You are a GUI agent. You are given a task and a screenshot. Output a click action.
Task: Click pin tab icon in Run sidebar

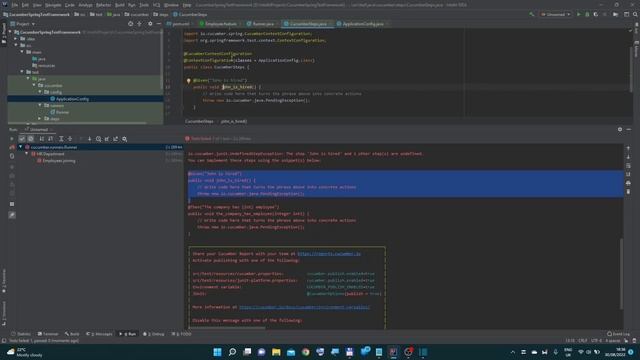pyautogui.click(x=12, y=215)
